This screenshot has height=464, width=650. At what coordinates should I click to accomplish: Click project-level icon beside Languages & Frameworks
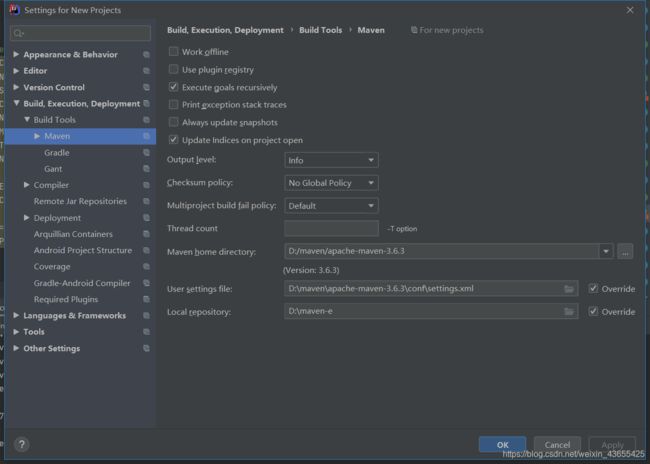pyautogui.click(x=146, y=316)
